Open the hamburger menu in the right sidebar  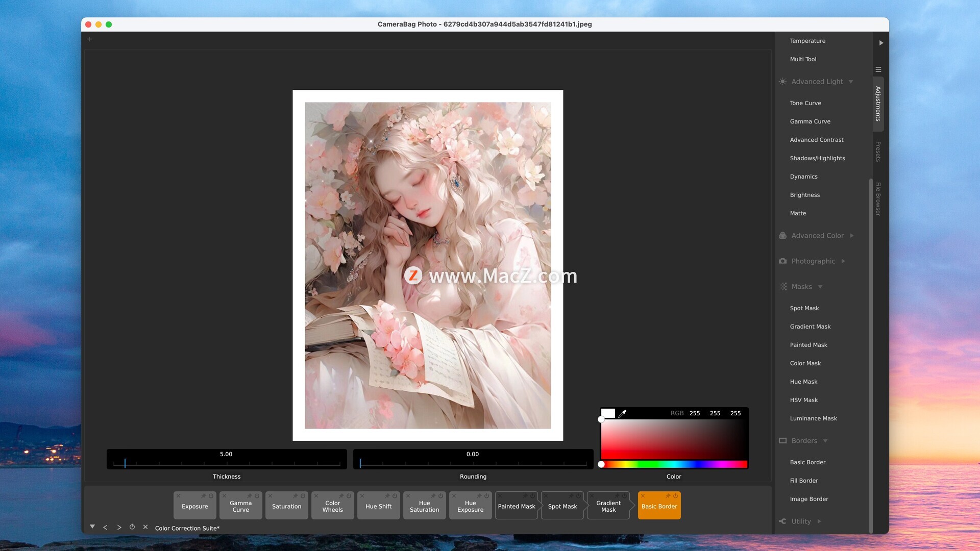[878, 69]
